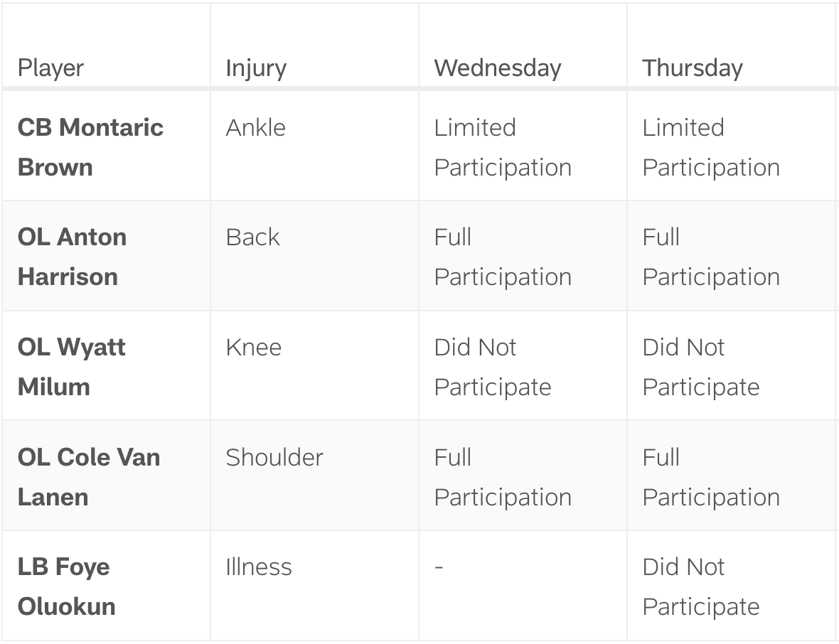The width and height of the screenshot is (839, 644).
Task: Click the Ankle injury cell
Action: click(x=256, y=128)
